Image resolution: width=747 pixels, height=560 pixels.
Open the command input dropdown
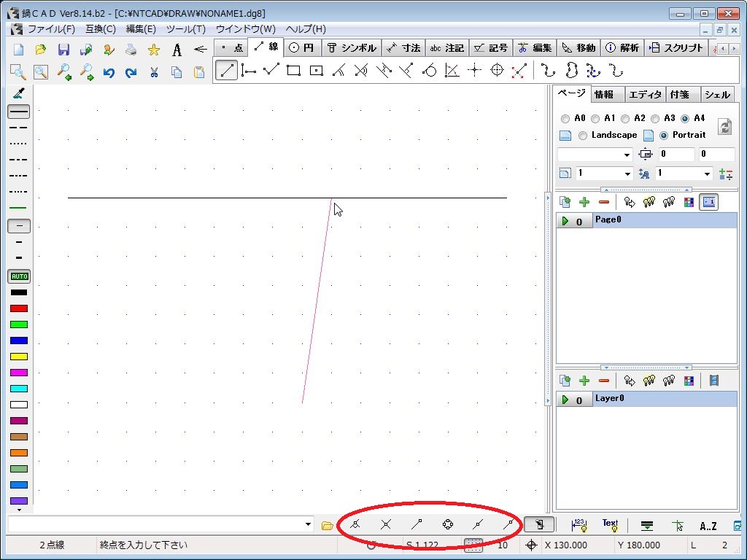pyautogui.click(x=309, y=524)
